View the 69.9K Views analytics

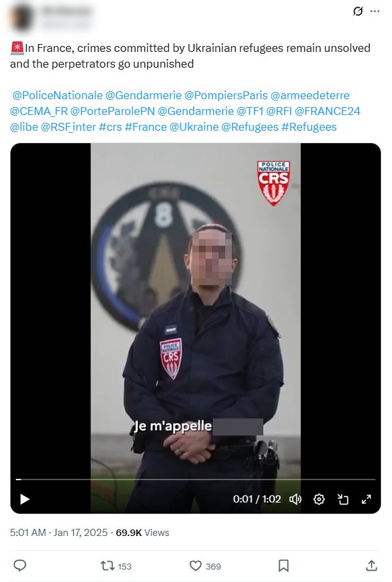(142, 533)
